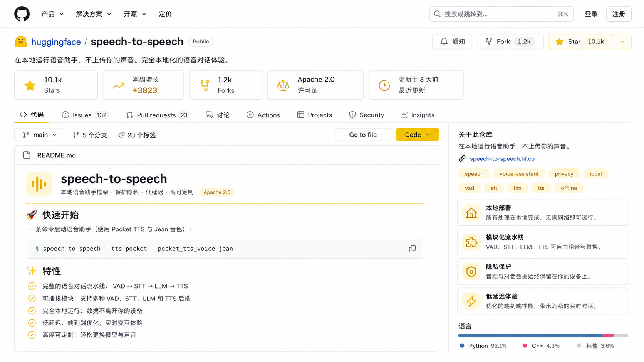
Task: Open the speech-to-speech.hf.co link
Action: pos(502,158)
